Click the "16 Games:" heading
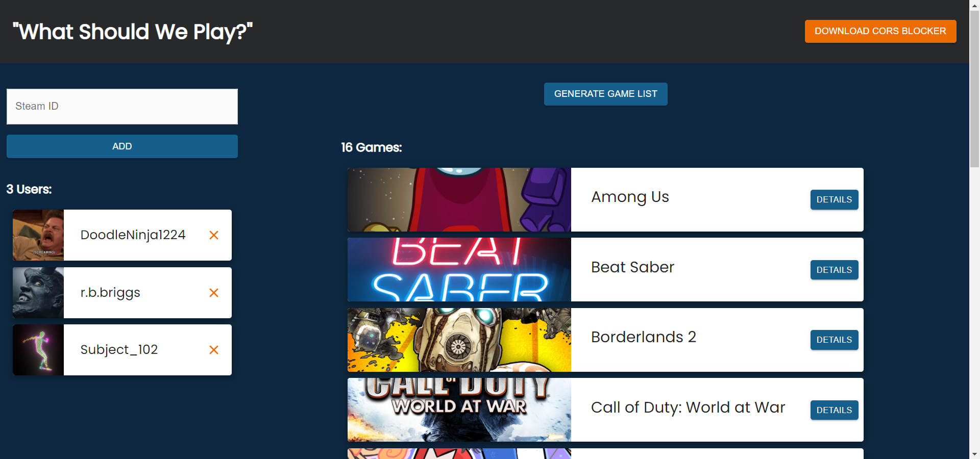The width and height of the screenshot is (980, 459). (372, 147)
